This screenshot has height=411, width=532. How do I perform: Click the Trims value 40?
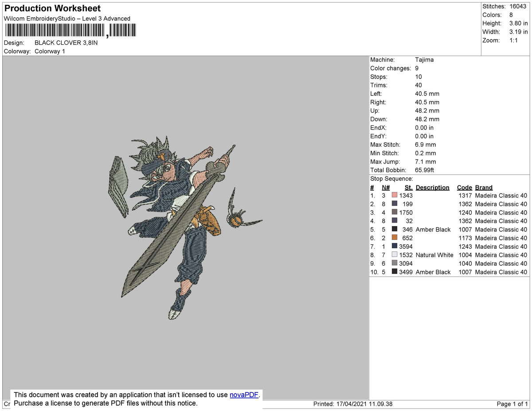pyautogui.click(x=419, y=85)
